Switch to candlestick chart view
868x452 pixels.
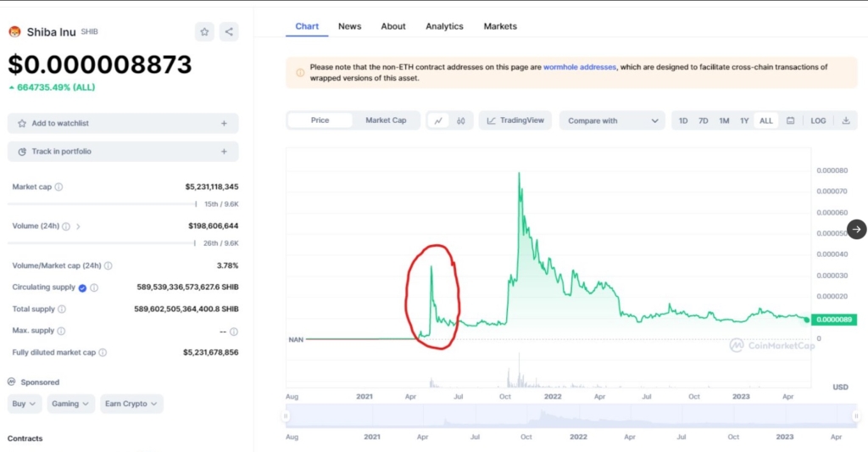(460, 120)
